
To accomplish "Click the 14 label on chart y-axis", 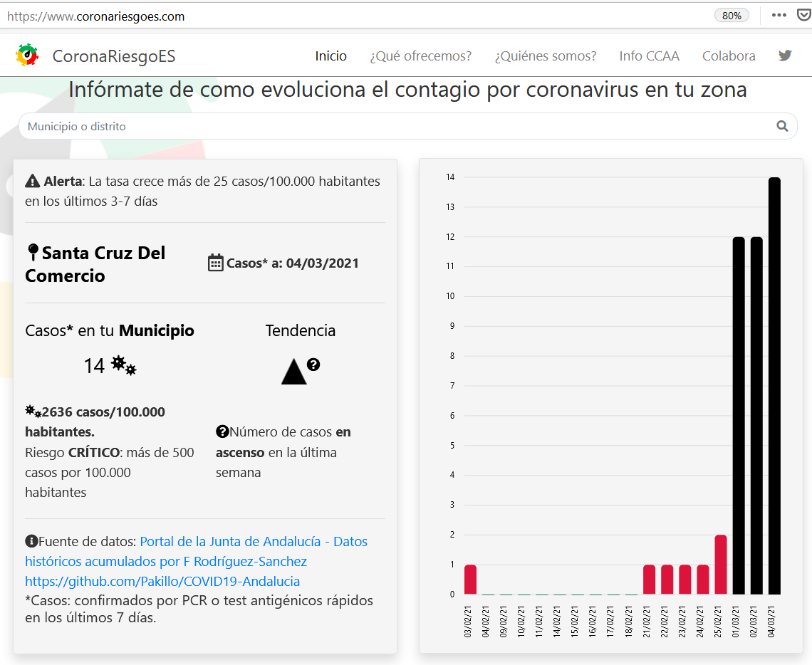I will 450,177.
